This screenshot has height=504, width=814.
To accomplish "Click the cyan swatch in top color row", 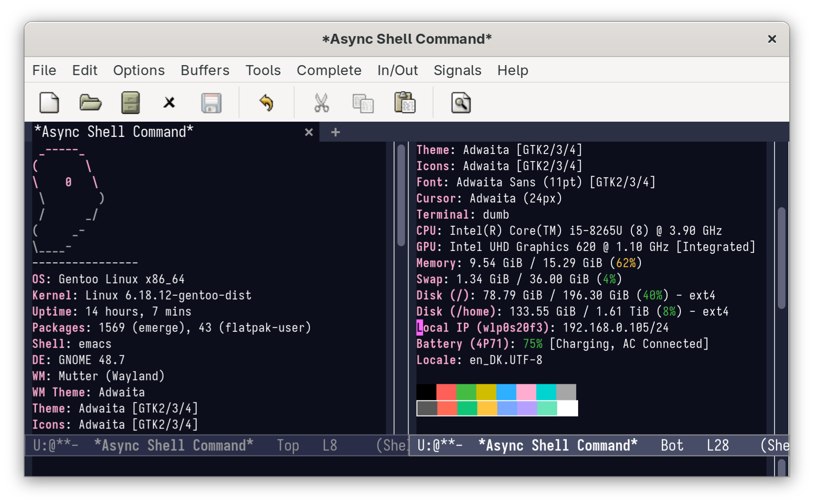I will 546,392.
